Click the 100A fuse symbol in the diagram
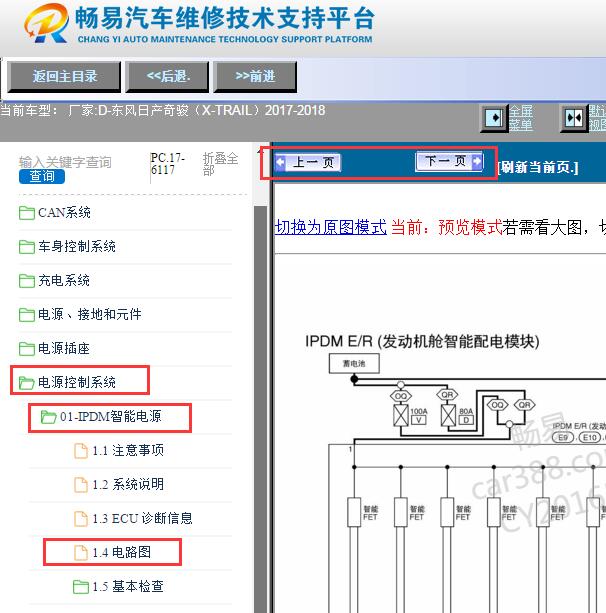 click(x=401, y=416)
